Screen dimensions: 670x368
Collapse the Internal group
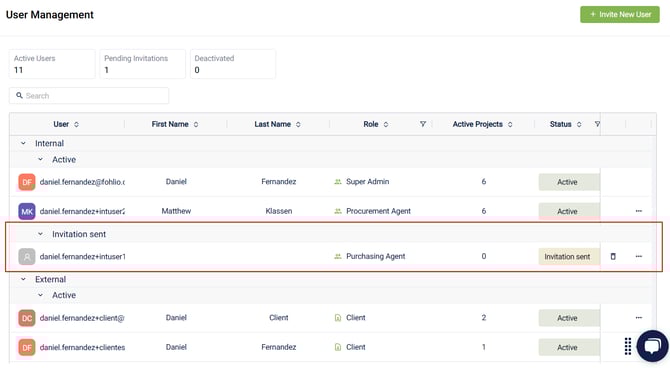23,143
